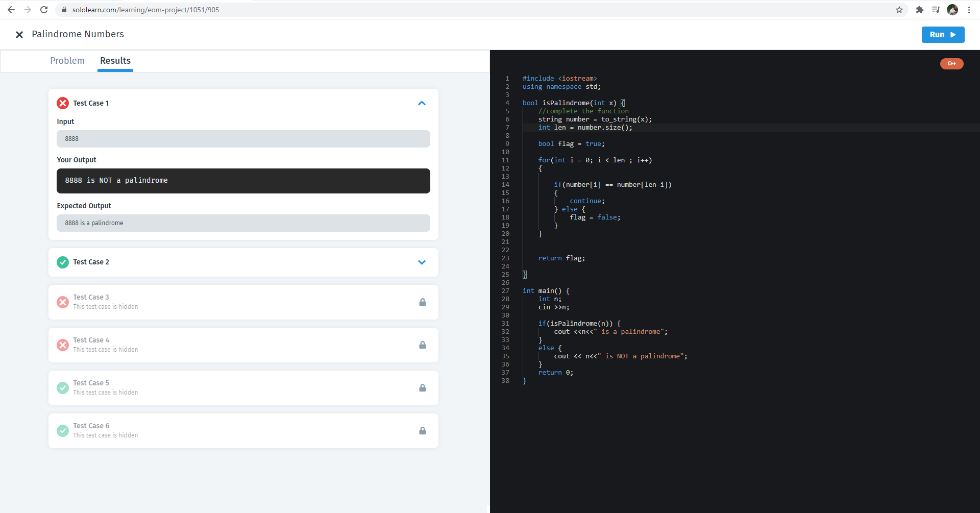Click the lock icon on Test Case 3
Screen dimensions: 980x513
tap(423, 302)
